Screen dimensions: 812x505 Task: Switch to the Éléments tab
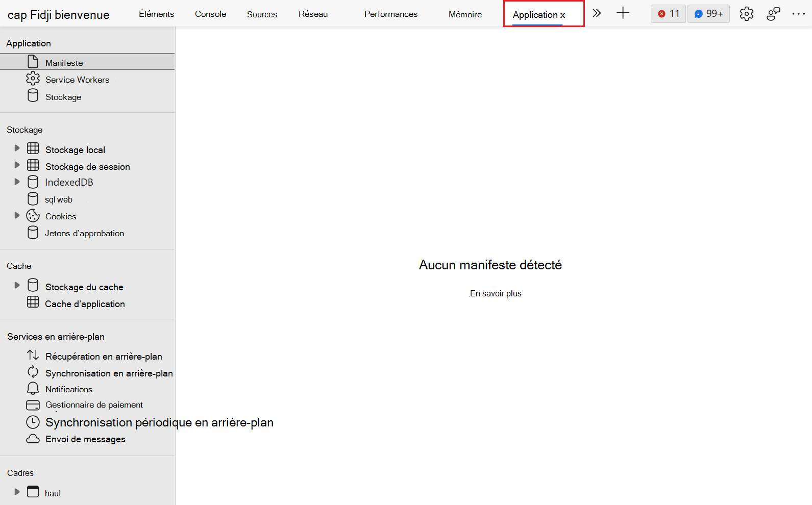pos(156,14)
